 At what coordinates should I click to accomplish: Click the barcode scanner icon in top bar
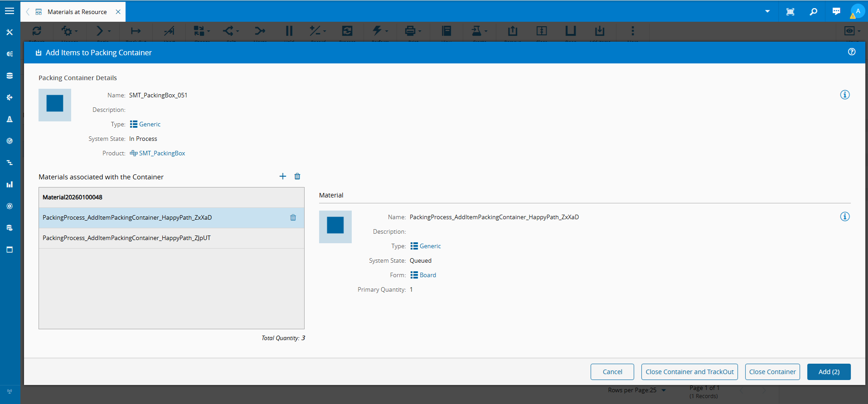point(790,12)
